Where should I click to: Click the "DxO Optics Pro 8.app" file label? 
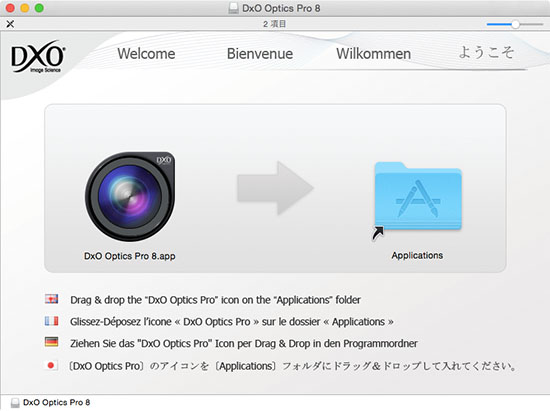click(x=129, y=256)
